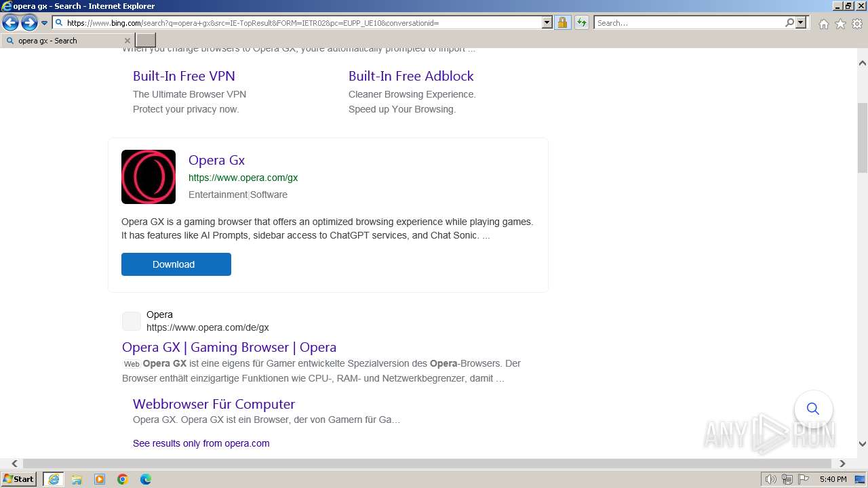Click the 5:40 PM clock
The width and height of the screenshot is (868, 488).
pos(833,479)
